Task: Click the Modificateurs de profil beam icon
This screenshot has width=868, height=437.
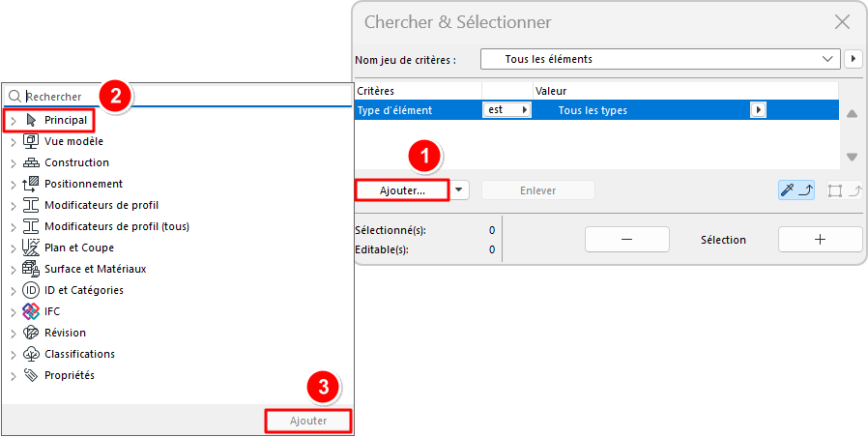Action: [x=30, y=205]
